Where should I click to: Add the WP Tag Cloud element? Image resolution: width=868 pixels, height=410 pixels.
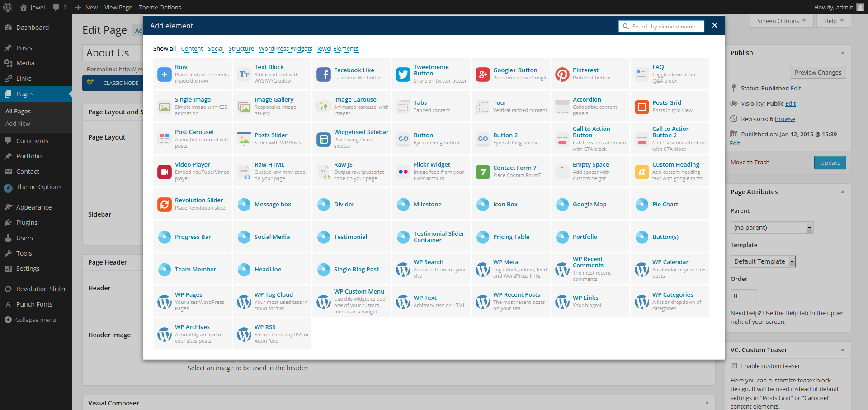click(272, 302)
